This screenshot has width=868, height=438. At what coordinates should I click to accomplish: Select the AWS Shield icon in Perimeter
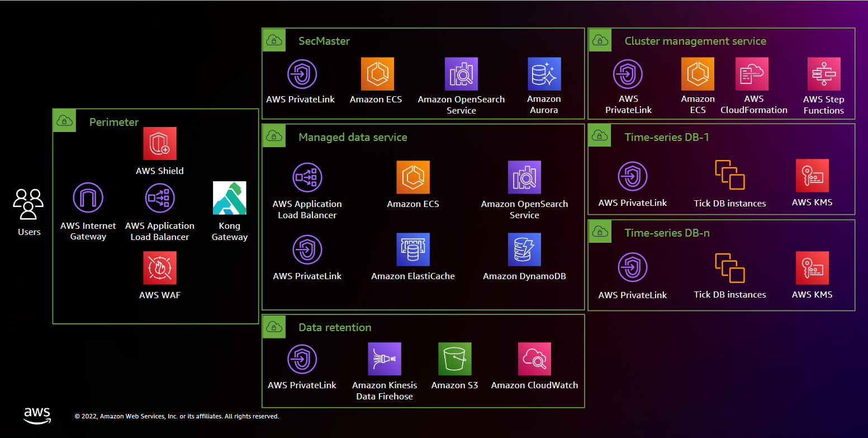coord(160,143)
